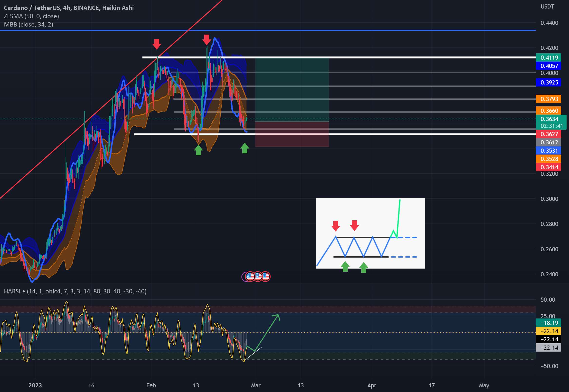The image size is (569, 392).
Task: Click the May label on time axis
Action: [x=484, y=385]
